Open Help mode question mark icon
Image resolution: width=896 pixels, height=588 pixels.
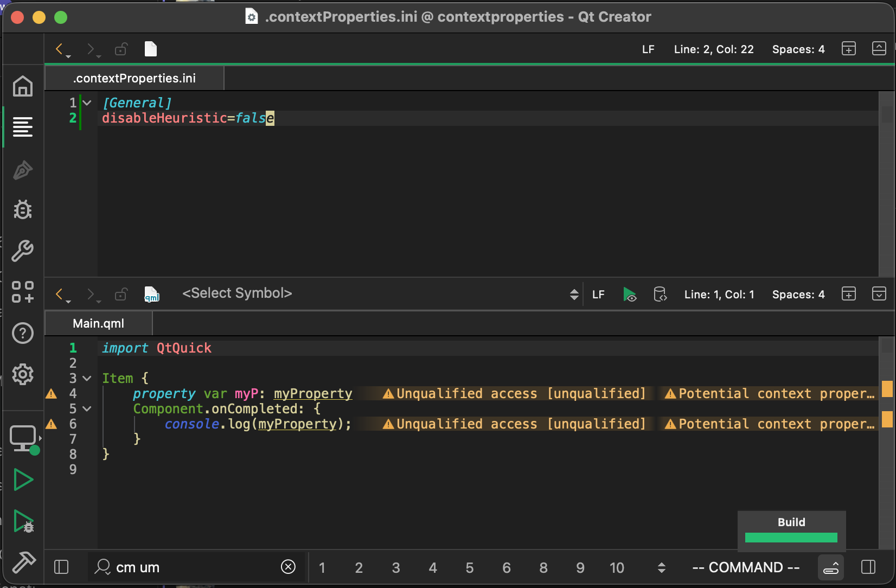tap(23, 333)
